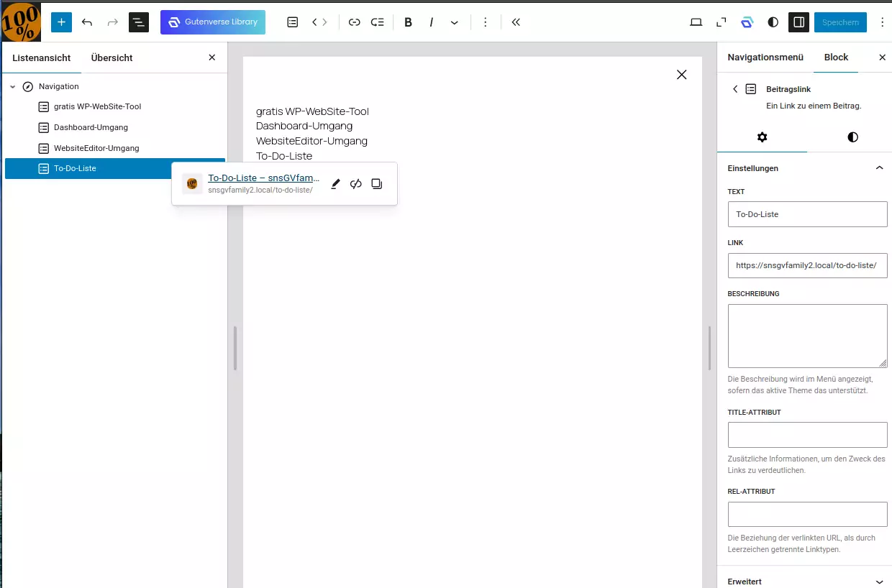Select gratis WP-WebSite-Tool in list view
The width and height of the screenshot is (892, 588).
click(98, 106)
